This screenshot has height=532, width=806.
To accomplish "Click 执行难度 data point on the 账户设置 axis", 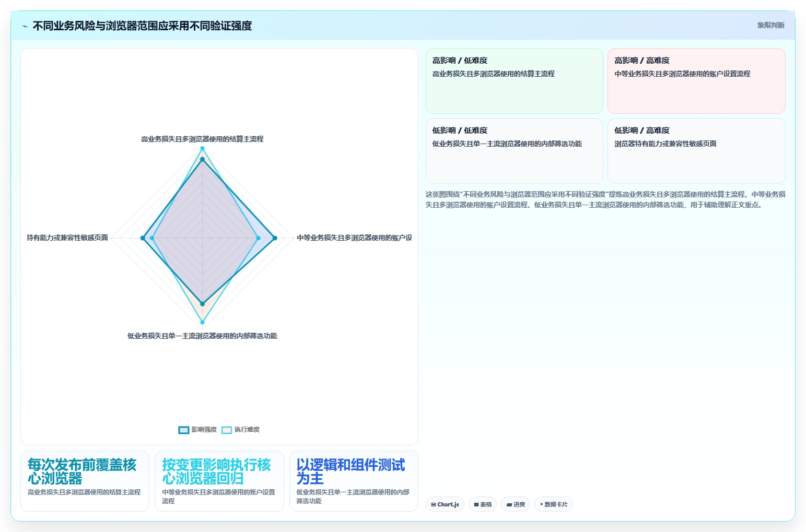I will (x=259, y=238).
